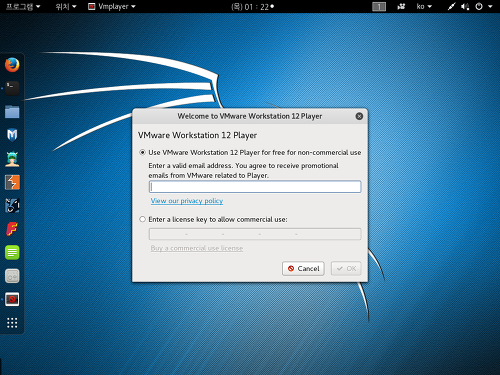Click the VMware Workstation 12 Player heading

point(197,135)
